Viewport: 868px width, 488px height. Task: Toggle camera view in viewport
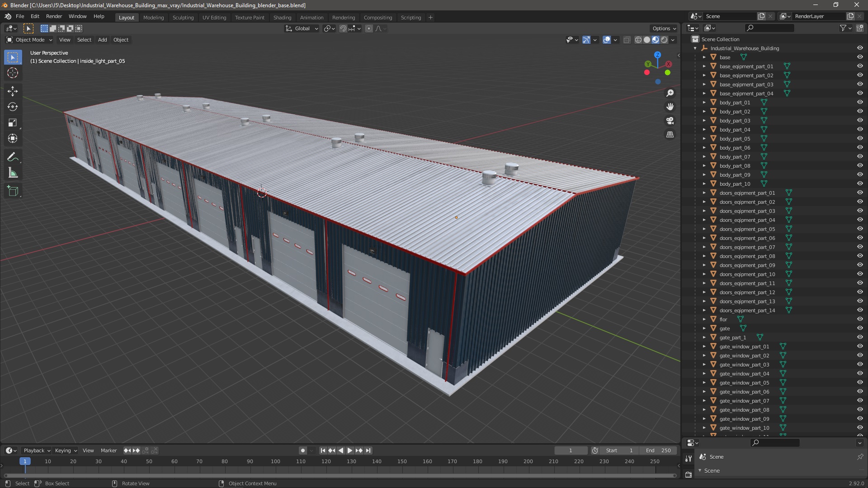pyautogui.click(x=670, y=121)
